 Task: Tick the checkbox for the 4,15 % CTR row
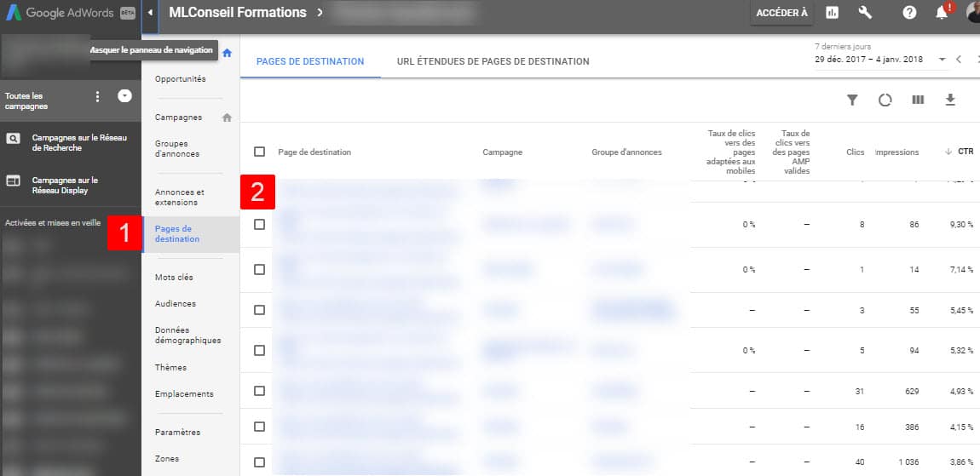coord(259,427)
